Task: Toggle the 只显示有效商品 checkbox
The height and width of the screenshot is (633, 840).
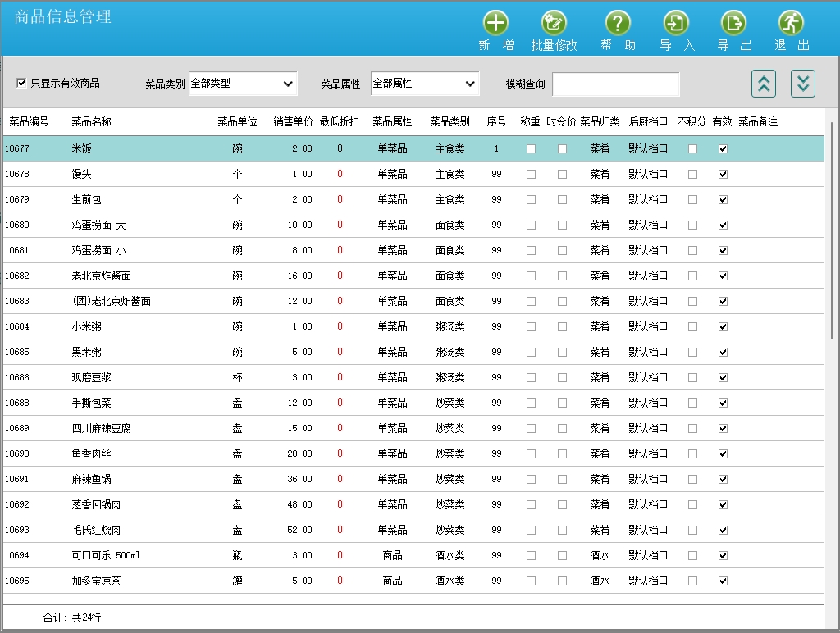Action: pyautogui.click(x=22, y=83)
